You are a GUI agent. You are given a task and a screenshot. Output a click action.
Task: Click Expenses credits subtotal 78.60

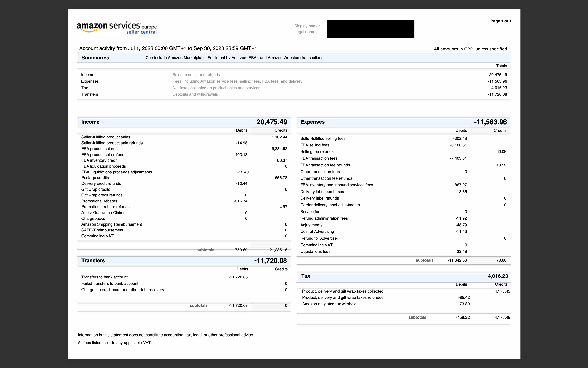coord(501,260)
